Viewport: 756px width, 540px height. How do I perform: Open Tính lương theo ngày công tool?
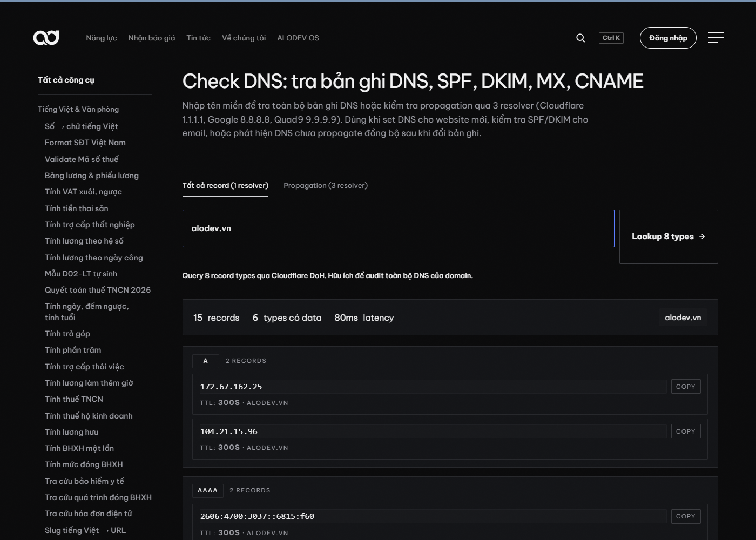[x=94, y=258]
